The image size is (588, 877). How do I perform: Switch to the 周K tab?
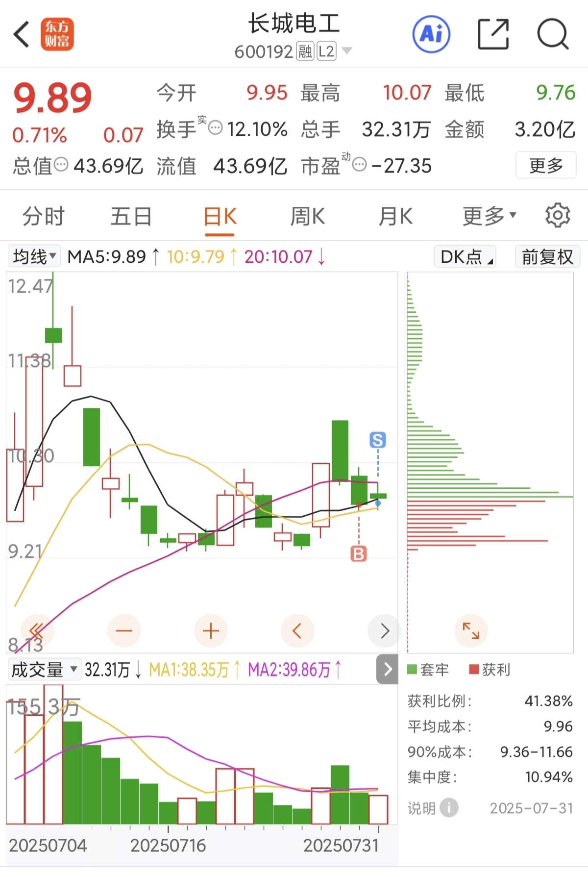(x=308, y=216)
